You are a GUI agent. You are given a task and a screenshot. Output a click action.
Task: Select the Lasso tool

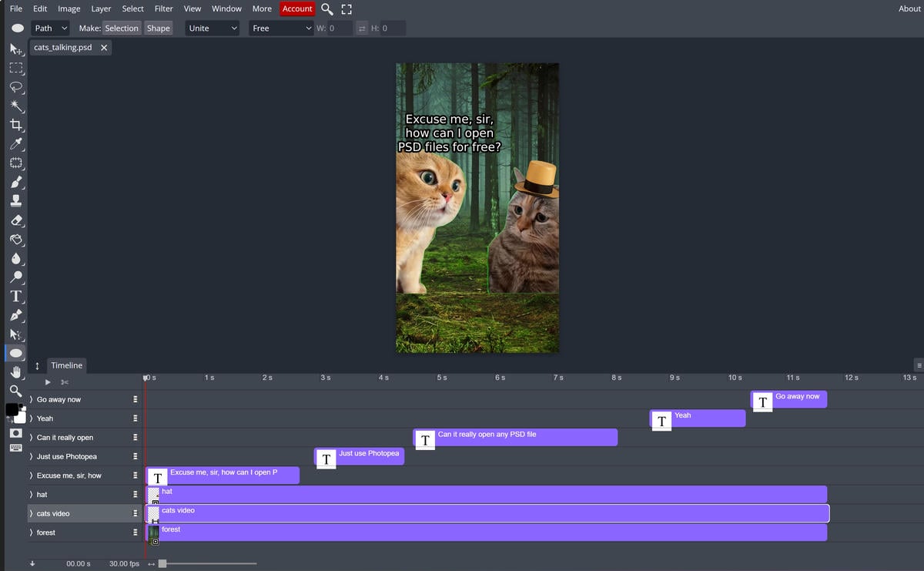[x=15, y=87]
